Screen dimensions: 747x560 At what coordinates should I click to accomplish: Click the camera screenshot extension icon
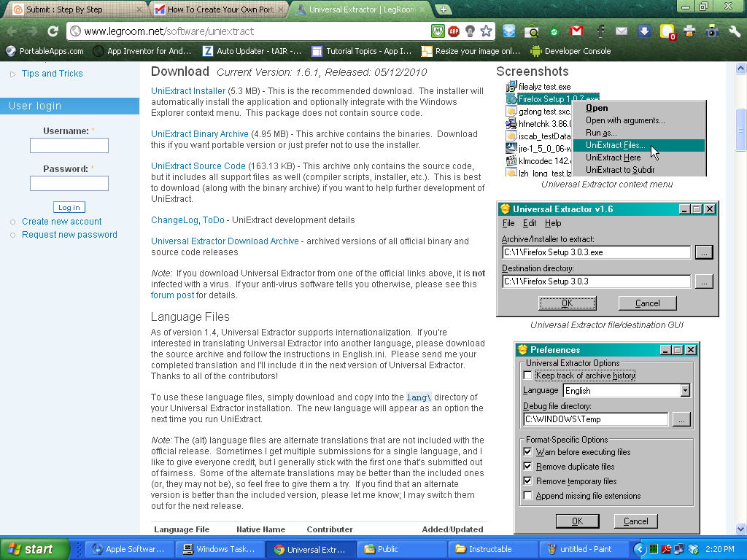(x=712, y=31)
